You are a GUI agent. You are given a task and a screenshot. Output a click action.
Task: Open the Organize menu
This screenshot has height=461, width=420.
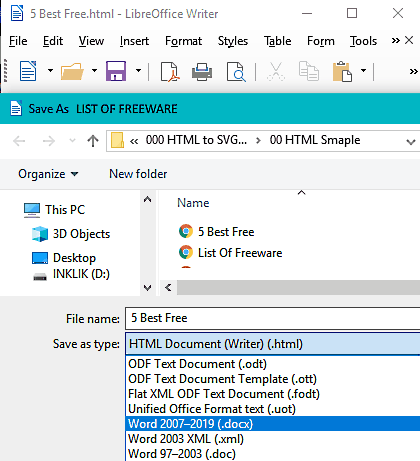48,174
